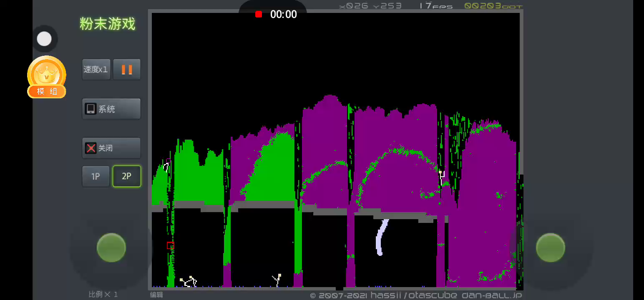Open the hassii/otascube dan-ball.jp link
Viewport: 644px width, 300px height.
point(416,295)
